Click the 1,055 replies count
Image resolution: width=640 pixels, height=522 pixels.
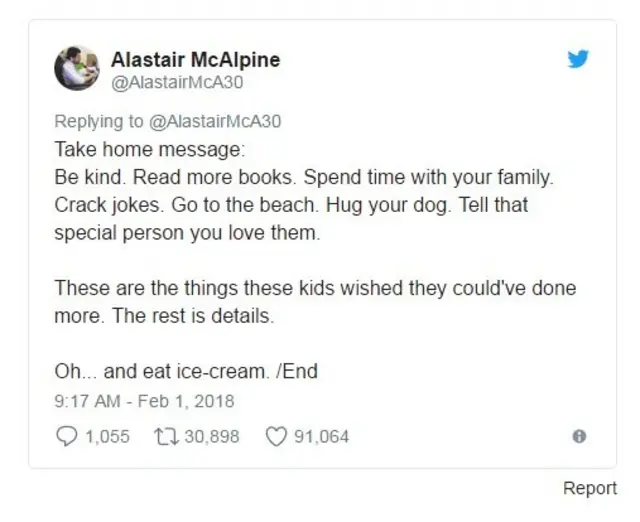[106, 436]
